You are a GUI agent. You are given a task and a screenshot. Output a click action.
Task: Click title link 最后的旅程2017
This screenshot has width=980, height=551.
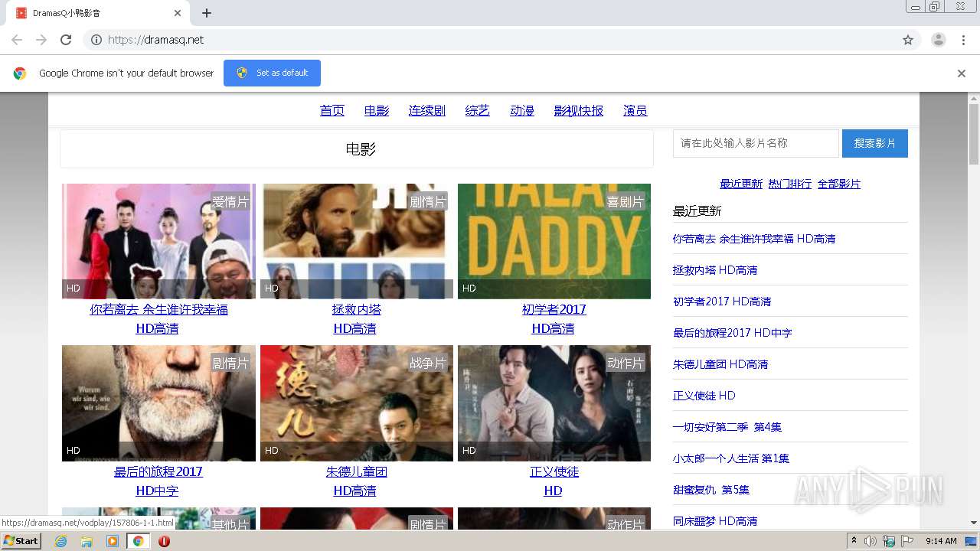tap(158, 471)
